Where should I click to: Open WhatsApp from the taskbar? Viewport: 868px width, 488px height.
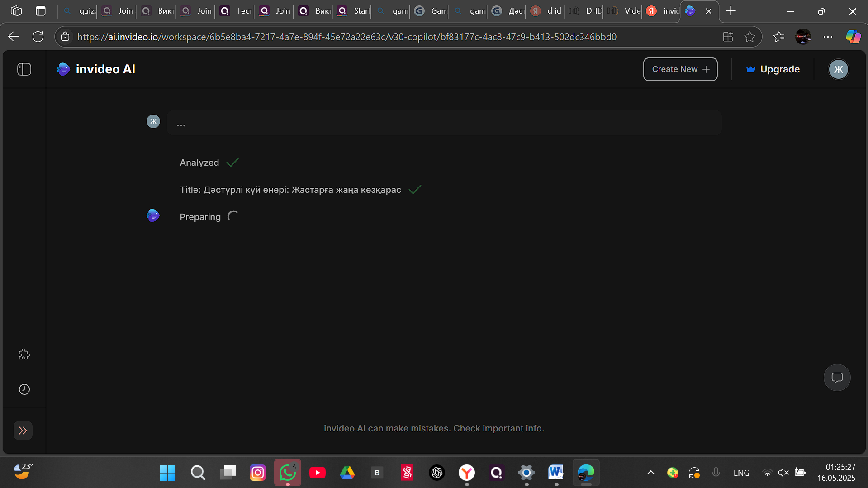click(288, 473)
